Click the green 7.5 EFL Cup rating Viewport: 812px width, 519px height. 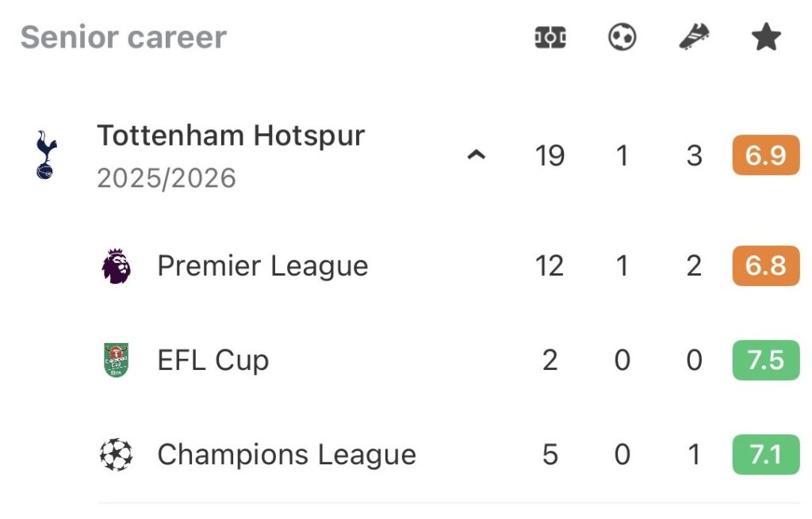click(x=765, y=360)
